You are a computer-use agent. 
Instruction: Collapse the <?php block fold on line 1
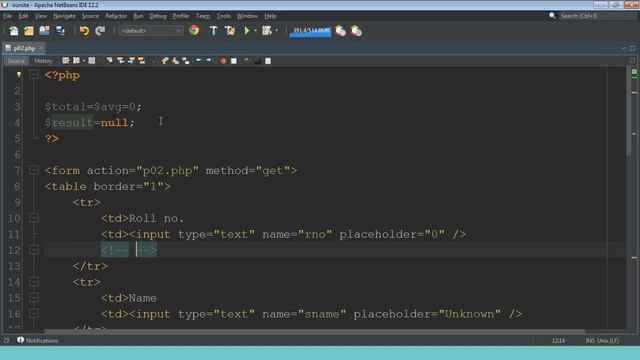pos(34,75)
